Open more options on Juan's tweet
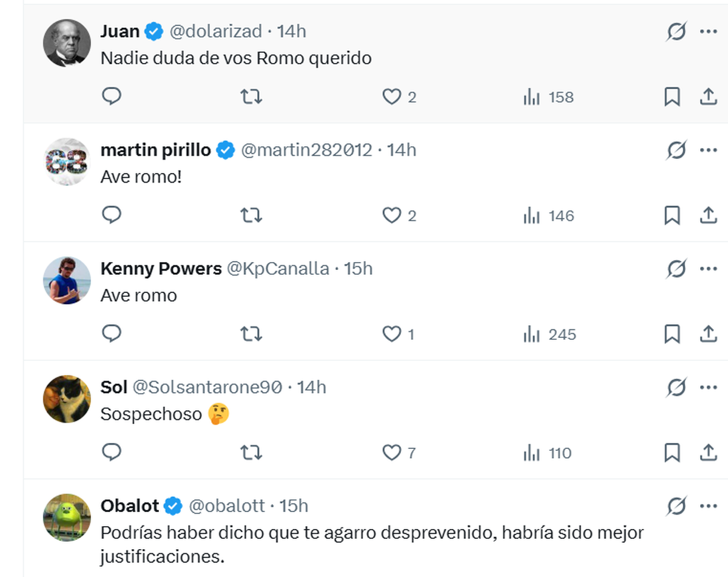The image size is (728, 577). (x=709, y=31)
